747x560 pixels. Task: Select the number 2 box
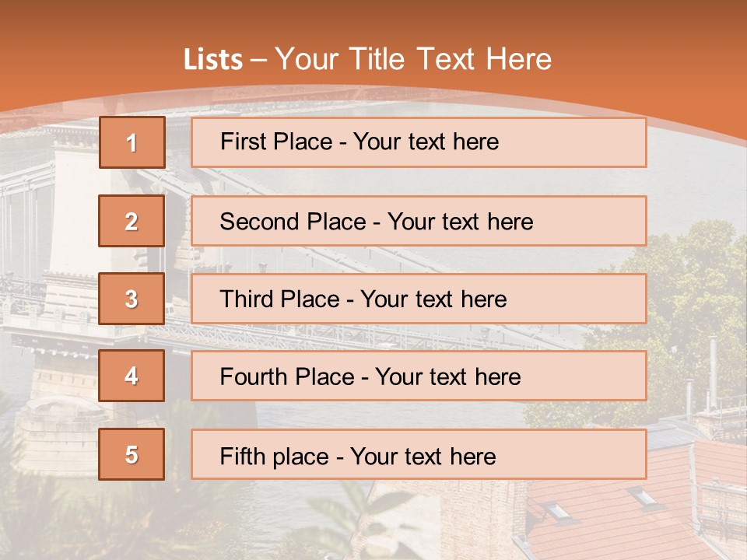pos(132,221)
